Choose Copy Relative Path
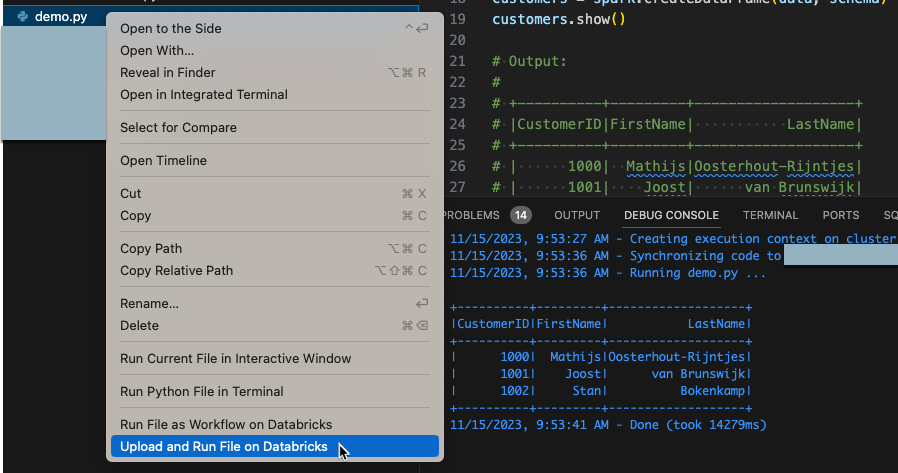 click(x=176, y=271)
